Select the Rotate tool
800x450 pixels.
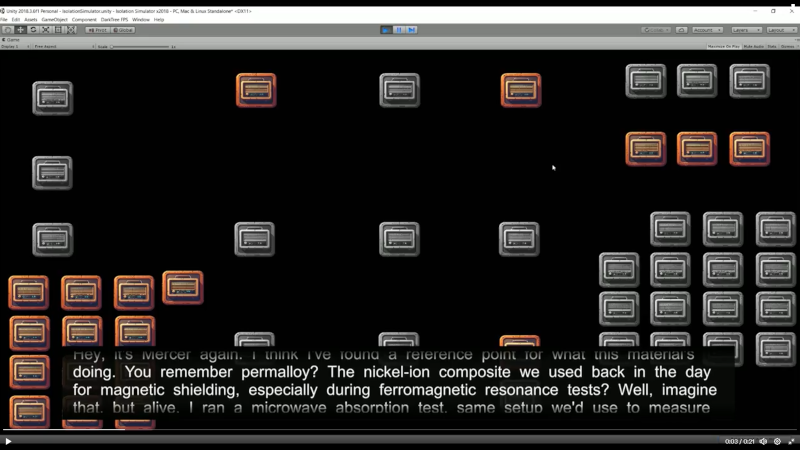pyautogui.click(x=33, y=30)
